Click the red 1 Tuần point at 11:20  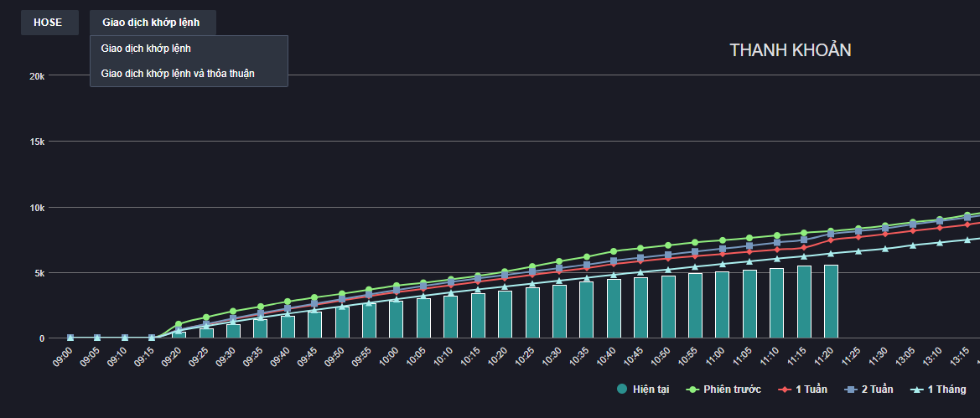(831, 240)
